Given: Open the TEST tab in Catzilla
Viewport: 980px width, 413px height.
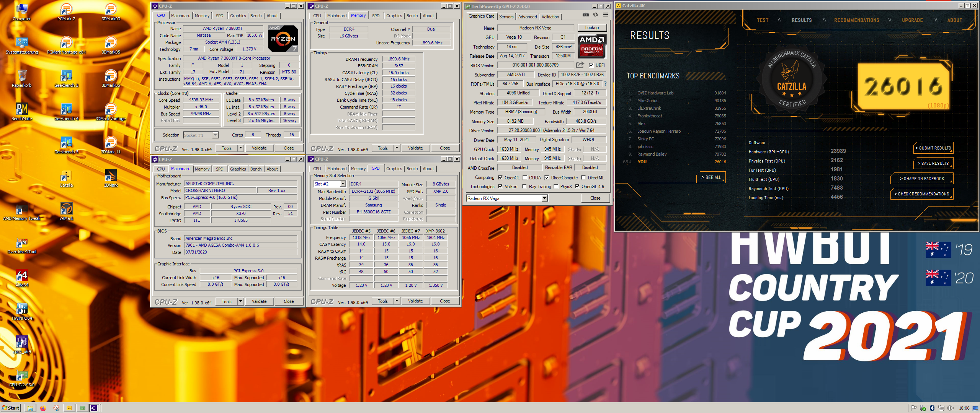Looking at the screenshot, I should coord(763,20).
